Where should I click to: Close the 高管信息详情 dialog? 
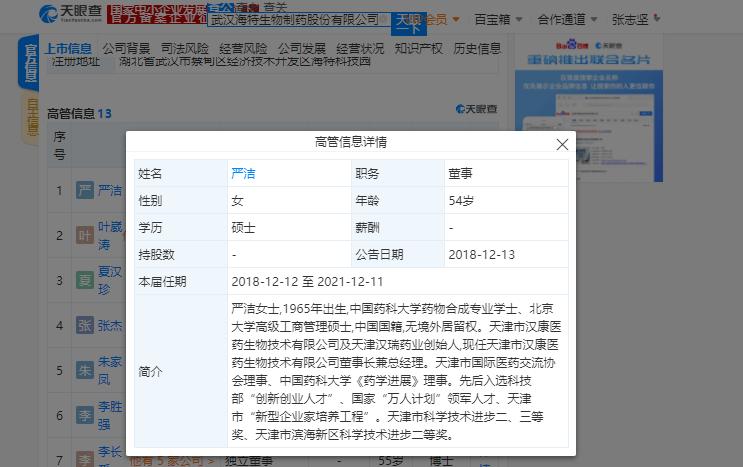[x=562, y=144]
